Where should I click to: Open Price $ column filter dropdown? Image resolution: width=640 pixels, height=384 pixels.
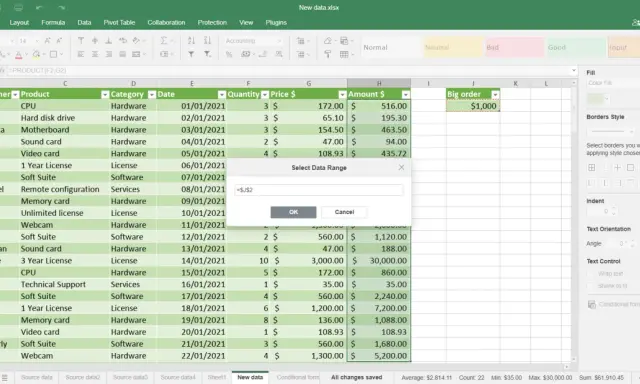point(342,95)
